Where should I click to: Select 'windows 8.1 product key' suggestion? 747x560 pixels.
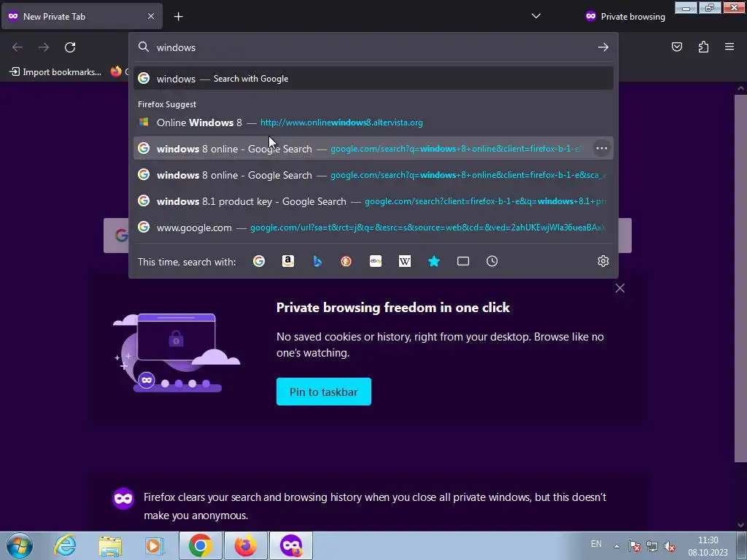[373, 201]
